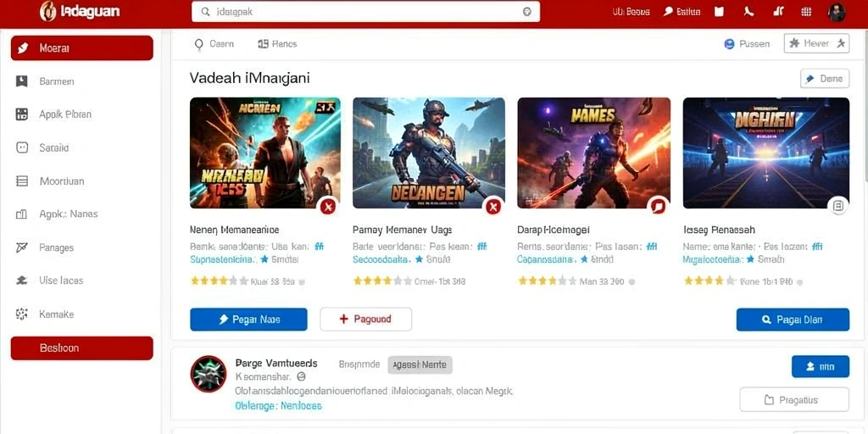Click 'Oblarage: Nerdoses' blue link
The image size is (868, 434).
[x=278, y=406]
